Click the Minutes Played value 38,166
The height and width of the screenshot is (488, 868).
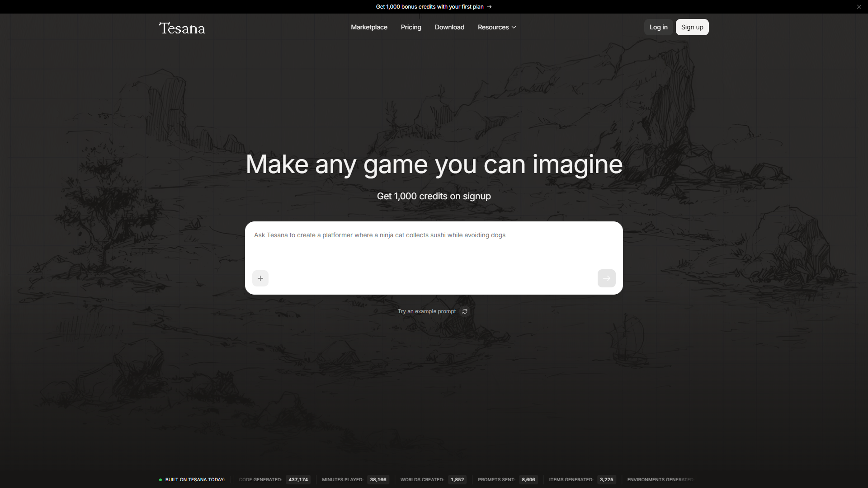[x=378, y=480]
